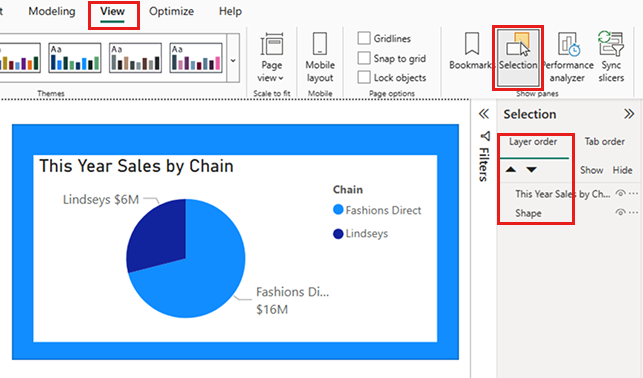Click Hide in the Selection pane
643x378 pixels.
(x=622, y=170)
